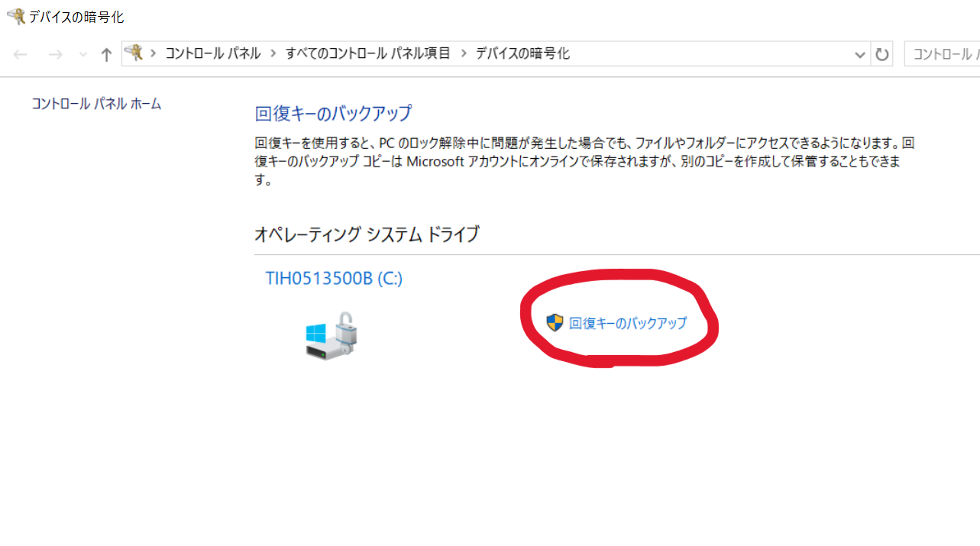
Task: Select すべてのコントロール パネル項目 breadcrumb
Action: click(x=368, y=53)
